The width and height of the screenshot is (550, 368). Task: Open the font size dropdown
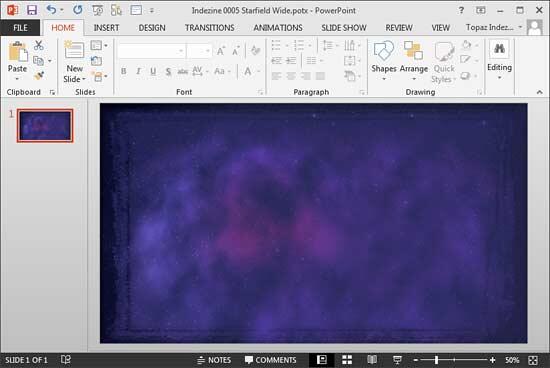[207, 52]
